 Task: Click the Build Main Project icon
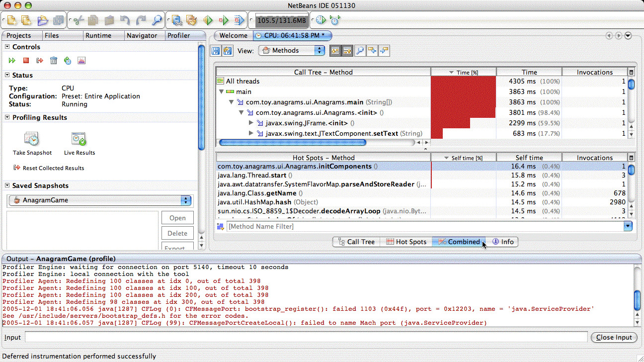pyautogui.click(x=176, y=20)
